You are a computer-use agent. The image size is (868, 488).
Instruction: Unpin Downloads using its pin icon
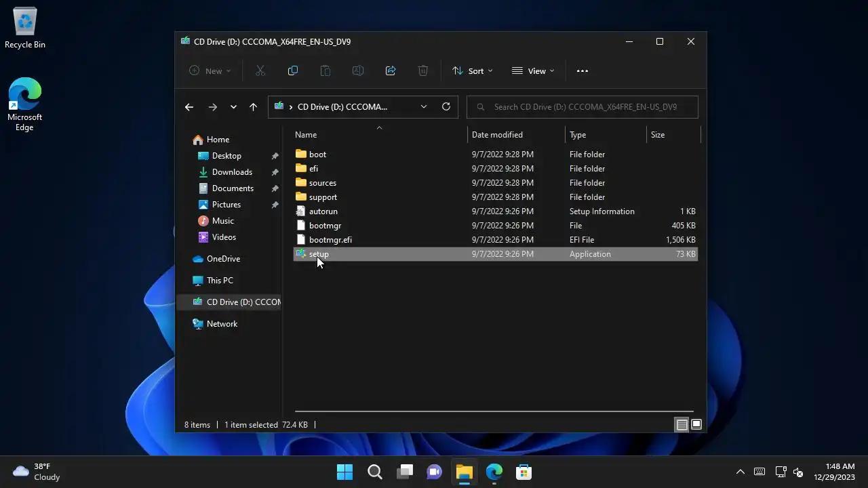[275, 172]
